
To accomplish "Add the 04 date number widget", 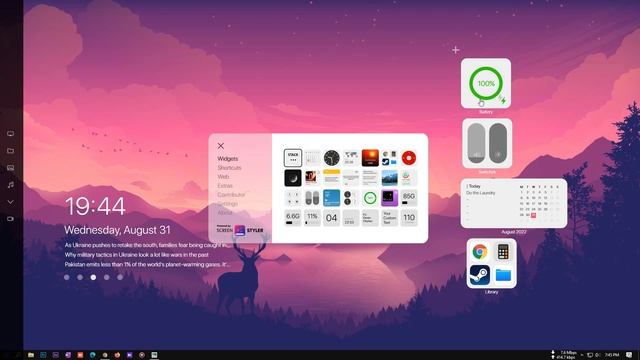I will [x=331, y=218].
